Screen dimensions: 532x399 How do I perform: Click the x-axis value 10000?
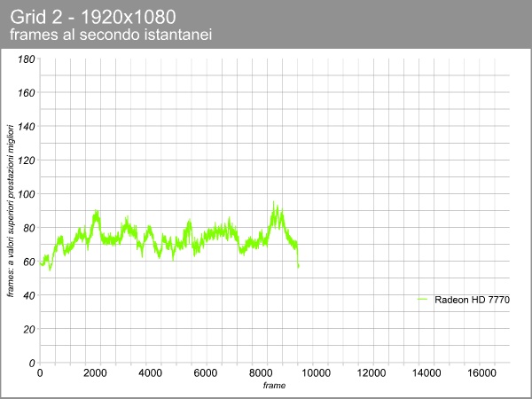(x=316, y=373)
